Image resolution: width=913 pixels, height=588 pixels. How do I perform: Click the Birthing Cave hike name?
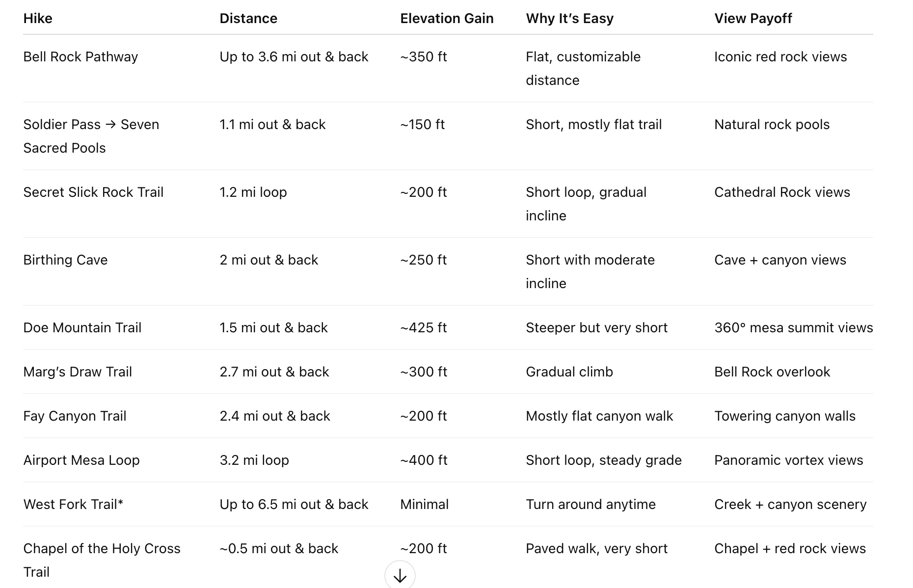[65, 260]
